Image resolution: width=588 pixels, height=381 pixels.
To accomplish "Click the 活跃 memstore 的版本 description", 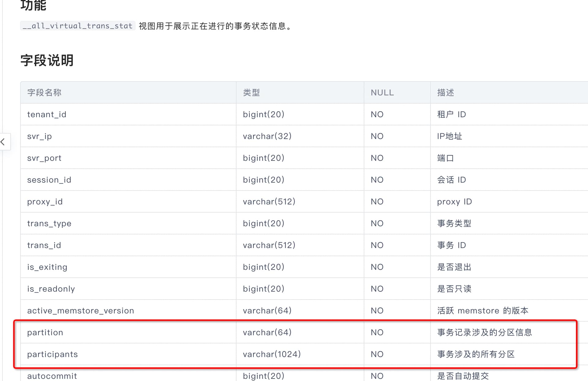I will tap(483, 311).
